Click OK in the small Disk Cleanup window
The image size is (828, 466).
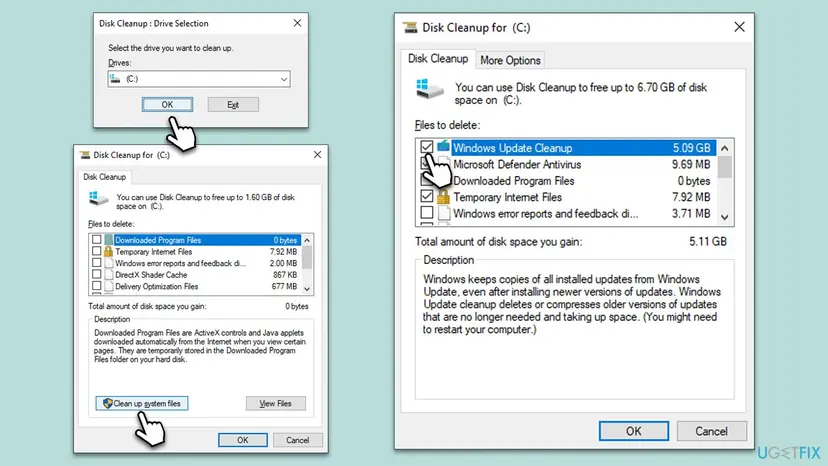click(243, 440)
